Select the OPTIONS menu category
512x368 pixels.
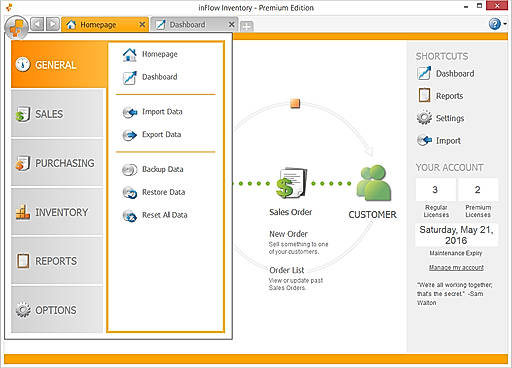click(57, 310)
